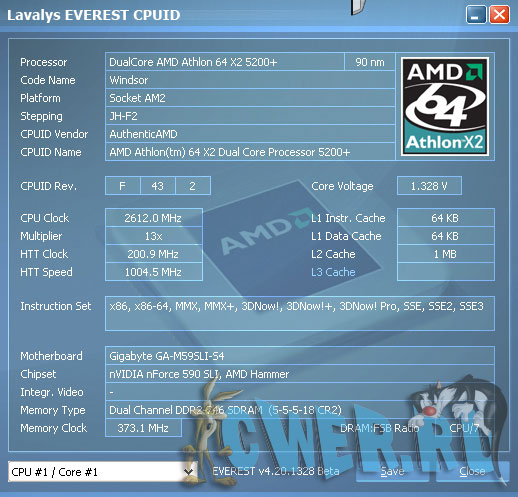Click the EVEREST v4.20.1328 Beta version text
The height and width of the screenshot is (497, 518).
click(x=276, y=471)
